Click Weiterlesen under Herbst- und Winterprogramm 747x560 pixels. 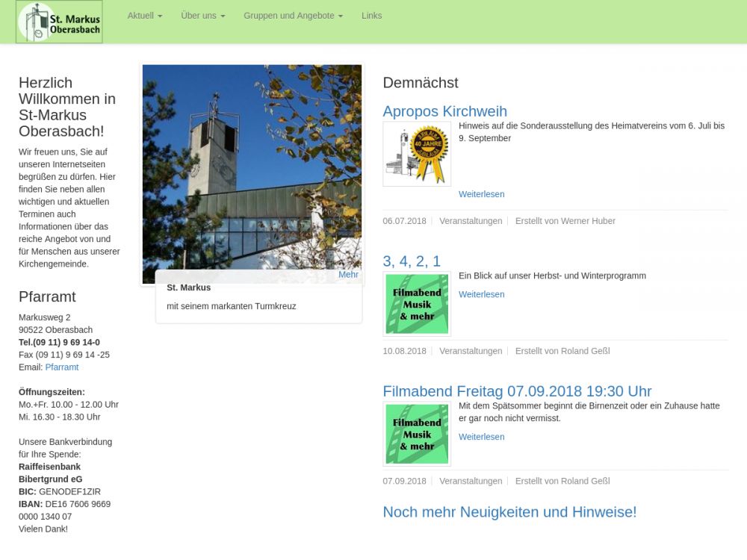(481, 294)
